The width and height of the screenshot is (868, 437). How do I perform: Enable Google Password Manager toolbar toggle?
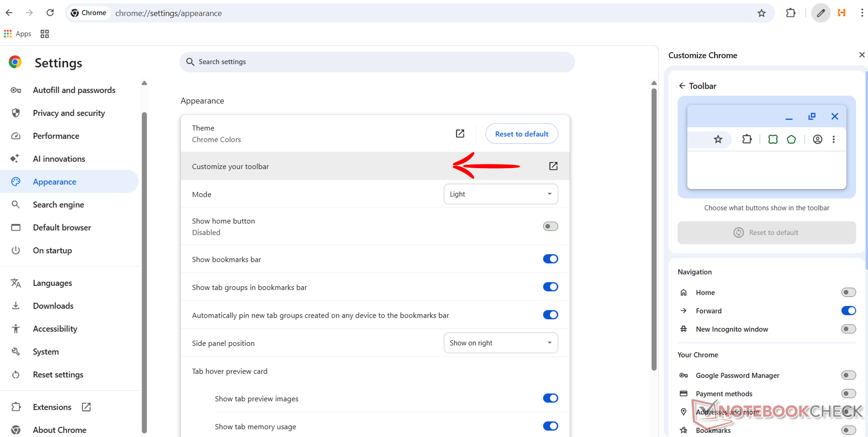click(848, 376)
